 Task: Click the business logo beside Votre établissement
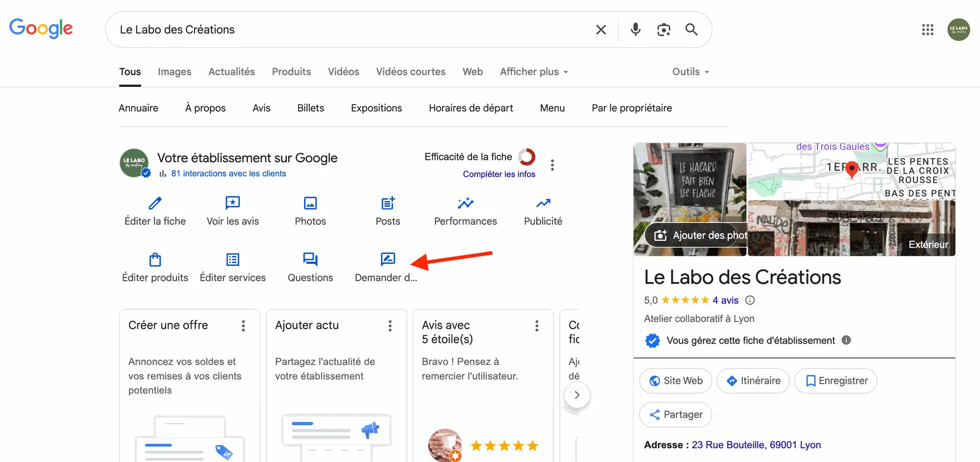(x=134, y=163)
